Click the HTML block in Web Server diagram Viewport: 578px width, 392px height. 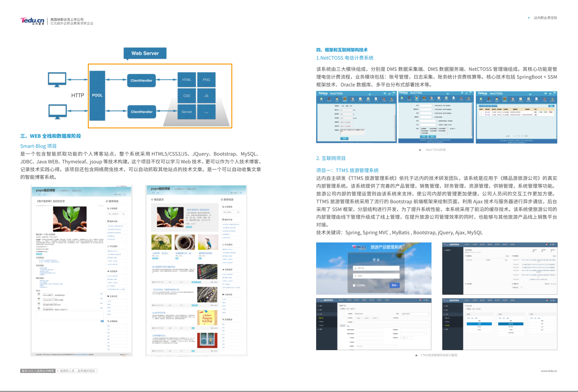coord(187,80)
